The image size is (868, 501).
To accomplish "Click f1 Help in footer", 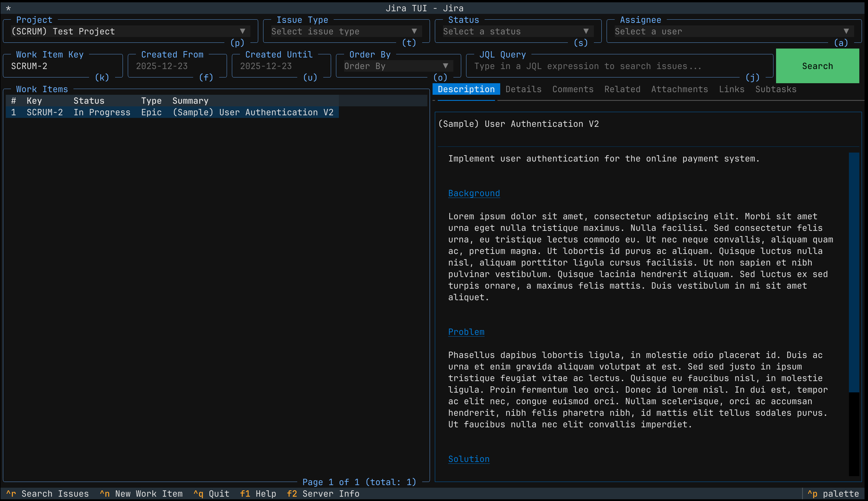I will [x=258, y=494].
